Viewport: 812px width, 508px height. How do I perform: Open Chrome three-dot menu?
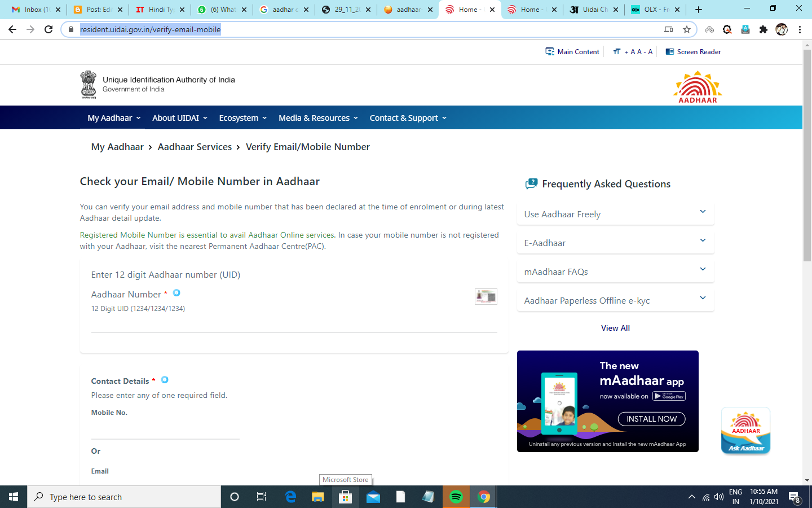(800, 29)
